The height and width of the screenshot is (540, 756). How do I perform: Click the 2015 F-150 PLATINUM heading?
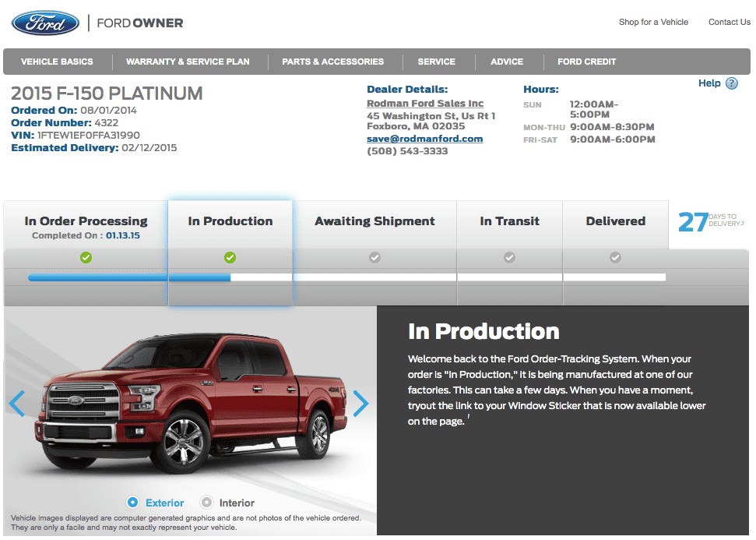[107, 94]
